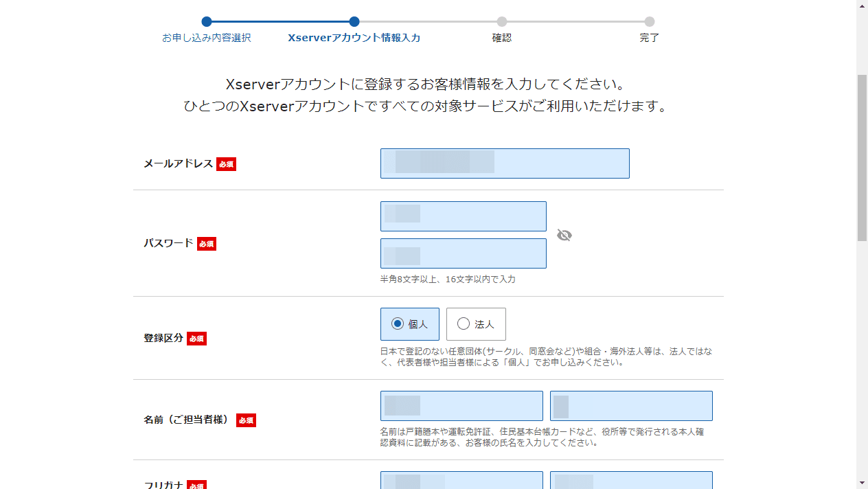The image size is (868, 489).
Task: Click the 名前（ご担当者様） field label
Action: pyautogui.click(x=188, y=419)
